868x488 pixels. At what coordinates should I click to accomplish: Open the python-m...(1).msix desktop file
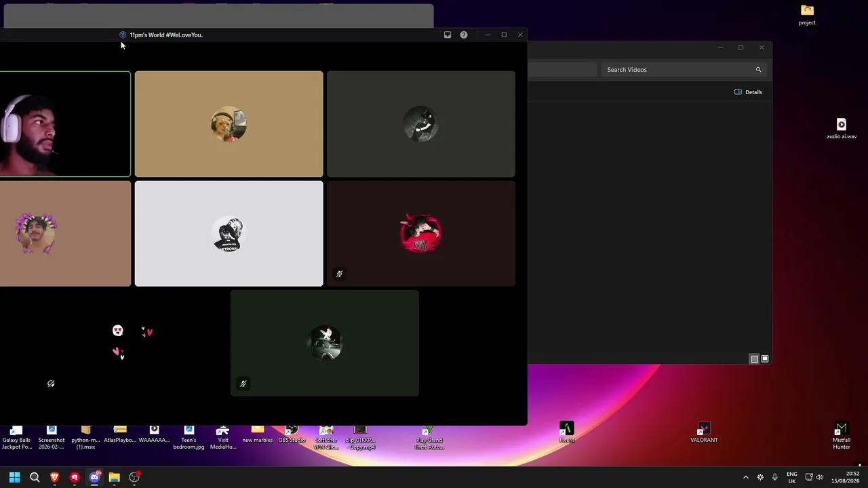coord(85,438)
